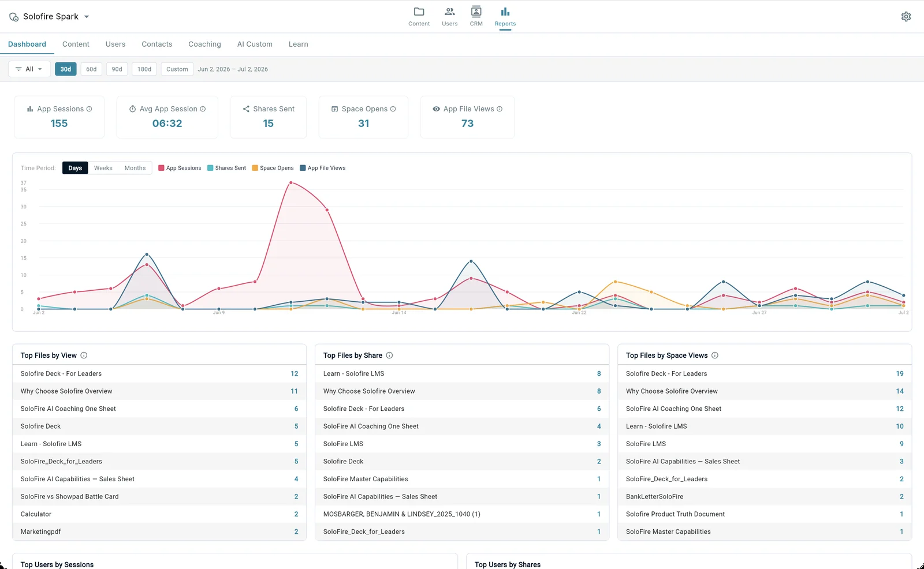Image resolution: width=924 pixels, height=569 pixels.
Task: Select Solofire Product Truth Document row
Action: click(x=765, y=514)
